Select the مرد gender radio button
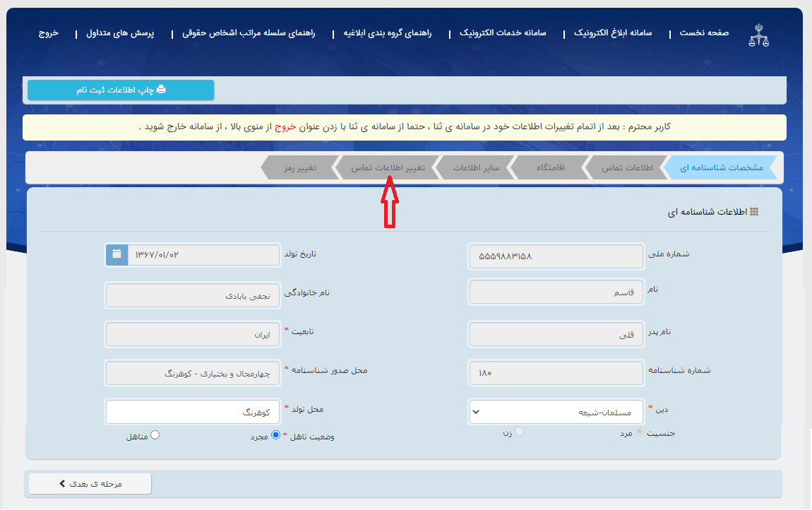 pyautogui.click(x=640, y=431)
